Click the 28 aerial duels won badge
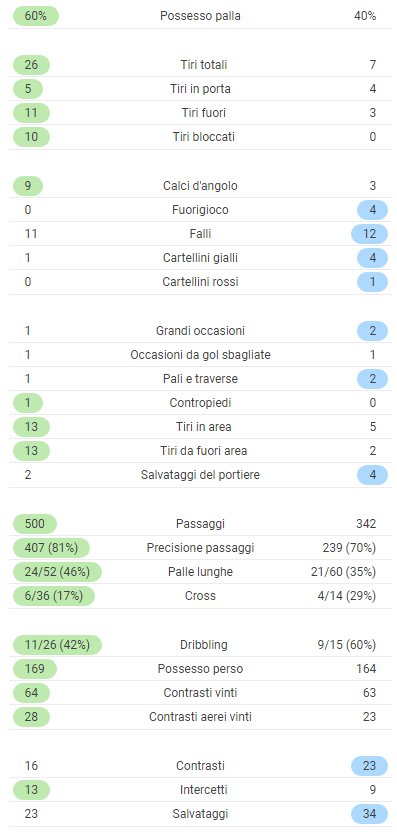The height and width of the screenshot is (838, 397). [x=31, y=717]
